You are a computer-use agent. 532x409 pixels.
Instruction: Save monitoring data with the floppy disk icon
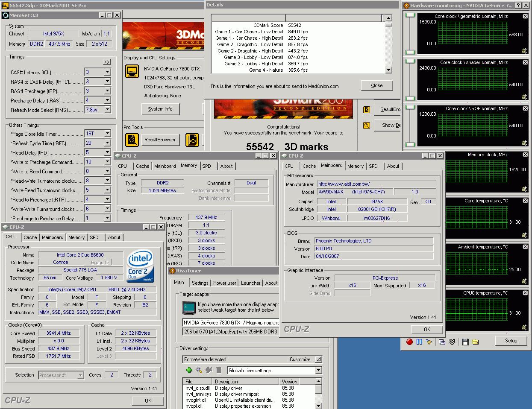(465, 342)
